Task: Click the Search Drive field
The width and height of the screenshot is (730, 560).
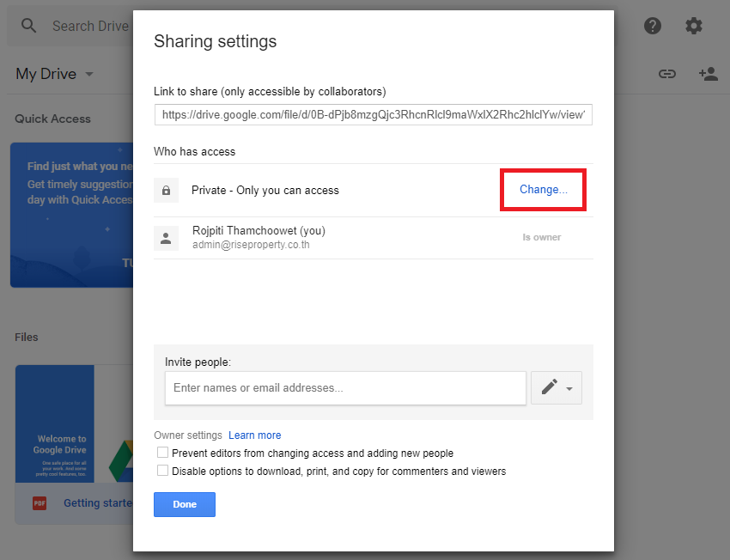Action: pyautogui.click(x=90, y=26)
